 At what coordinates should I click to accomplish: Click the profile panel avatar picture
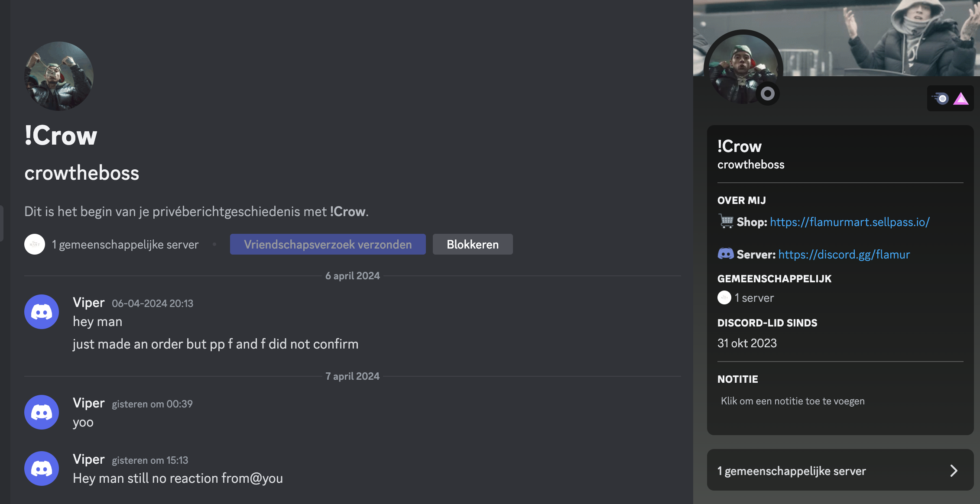[x=742, y=66]
